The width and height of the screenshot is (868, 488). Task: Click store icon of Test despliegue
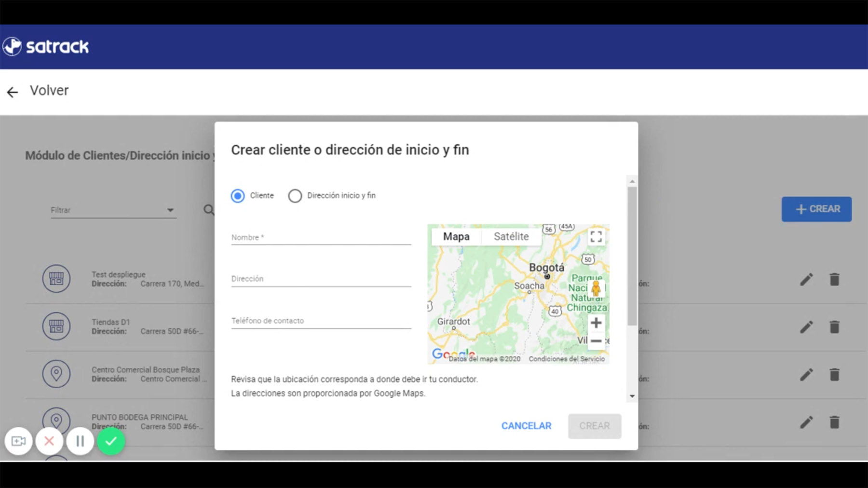point(56,279)
